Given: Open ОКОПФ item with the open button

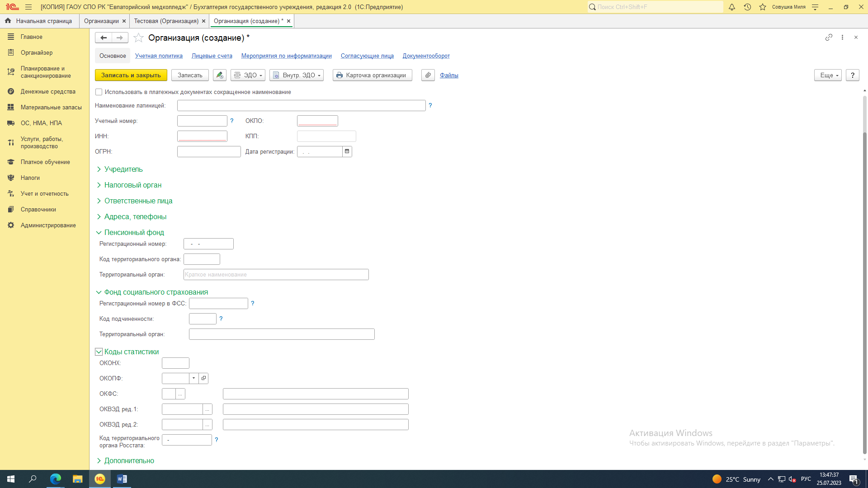Looking at the screenshot, I should 203,378.
